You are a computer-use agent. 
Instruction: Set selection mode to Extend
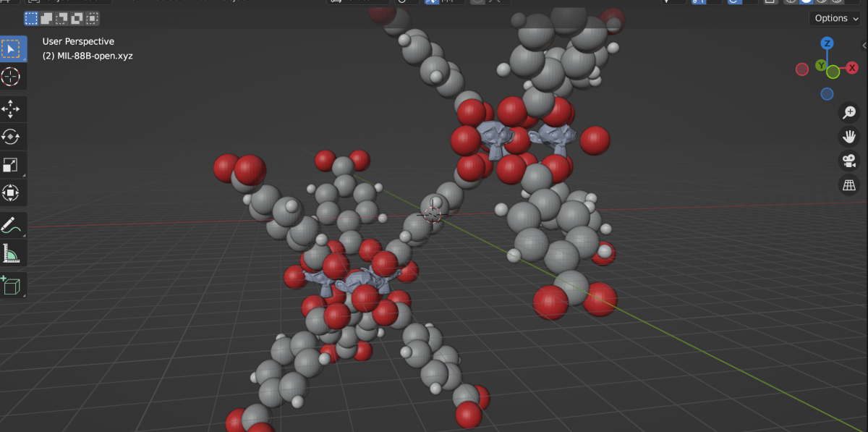pos(47,18)
